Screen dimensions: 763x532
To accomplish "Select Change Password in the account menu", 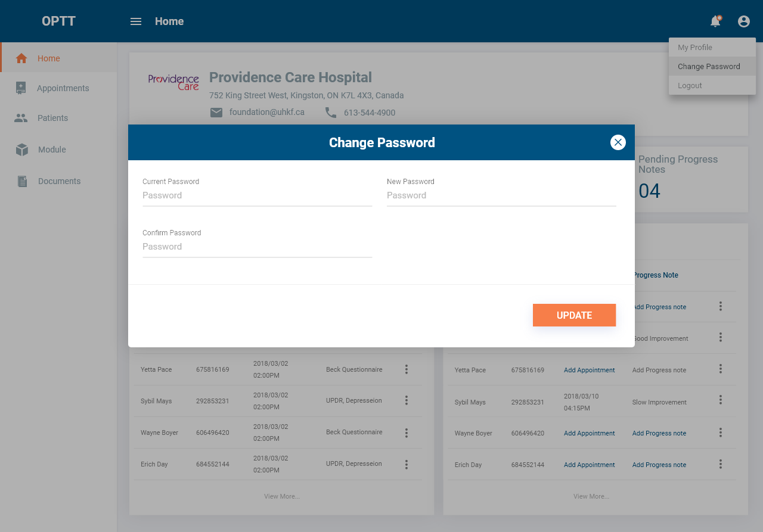I will tap(709, 67).
